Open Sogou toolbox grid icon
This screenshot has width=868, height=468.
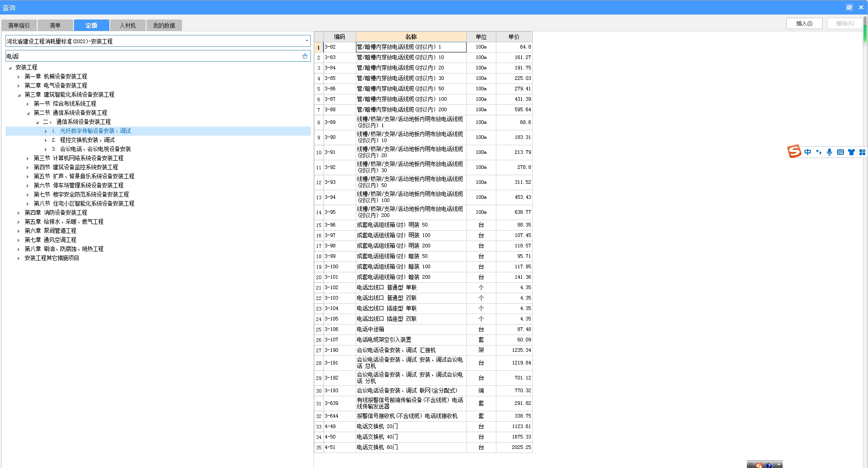[862, 153]
